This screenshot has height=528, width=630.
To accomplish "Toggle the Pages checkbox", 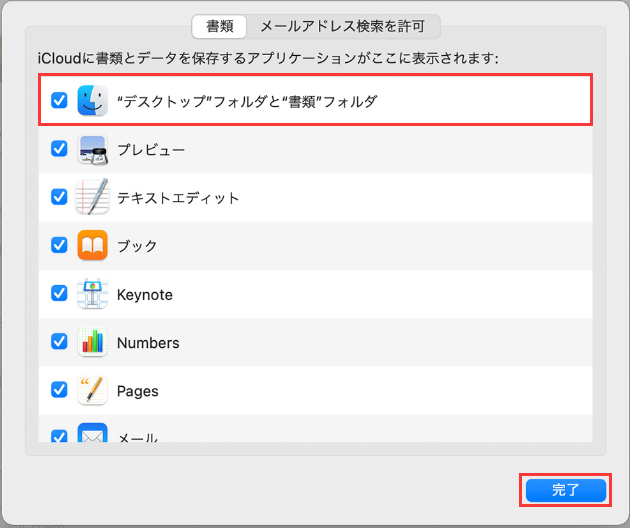I will (59, 390).
